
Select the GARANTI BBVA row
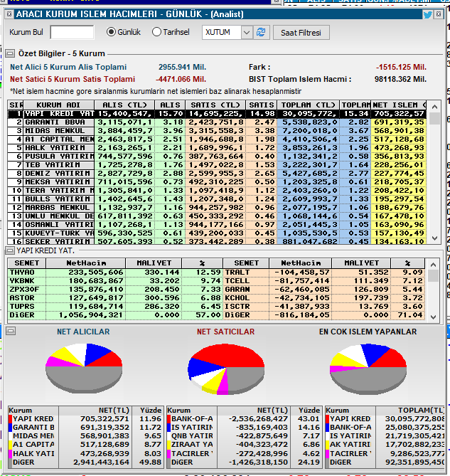217,122
